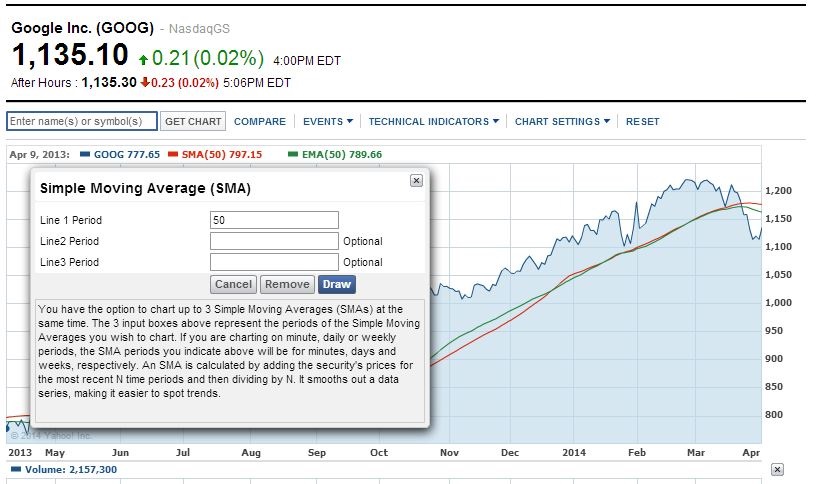
Task: Click the Feb axis label
Action: [637, 452]
